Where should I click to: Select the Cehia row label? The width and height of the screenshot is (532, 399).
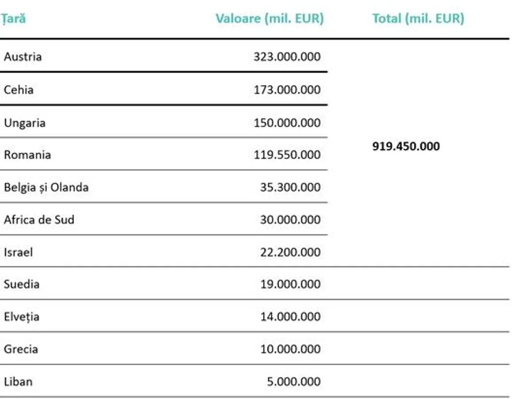[x=19, y=90]
